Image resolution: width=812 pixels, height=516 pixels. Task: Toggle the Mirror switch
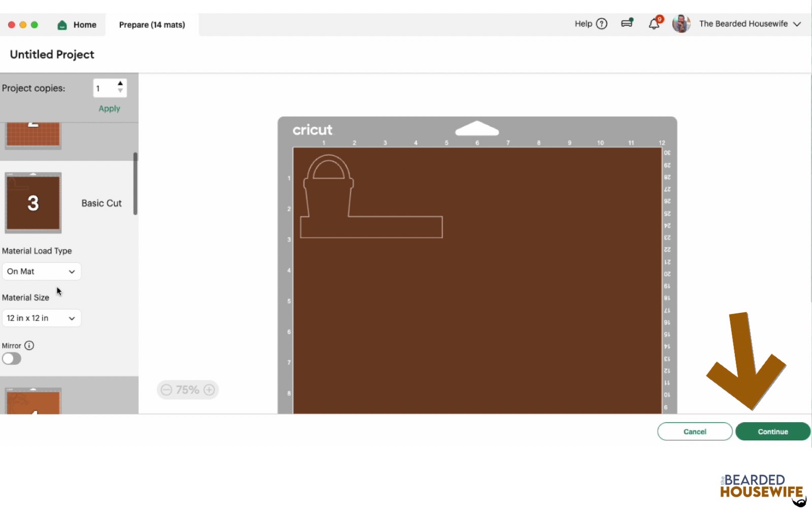pos(12,359)
